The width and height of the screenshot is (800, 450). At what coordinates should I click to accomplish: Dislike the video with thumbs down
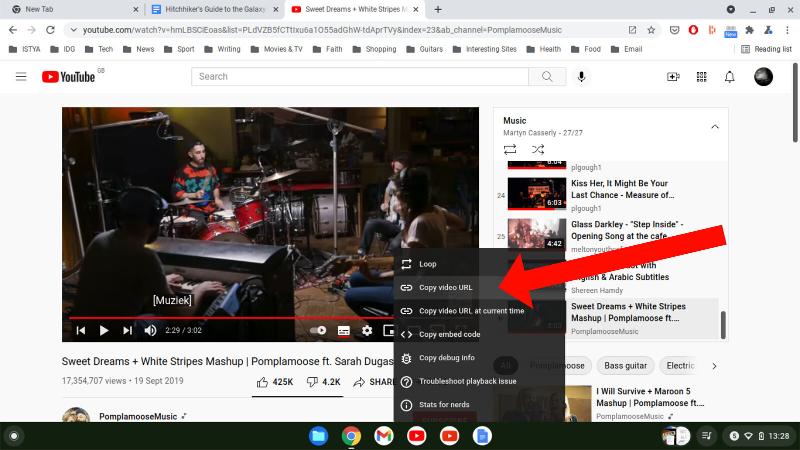(x=323, y=382)
